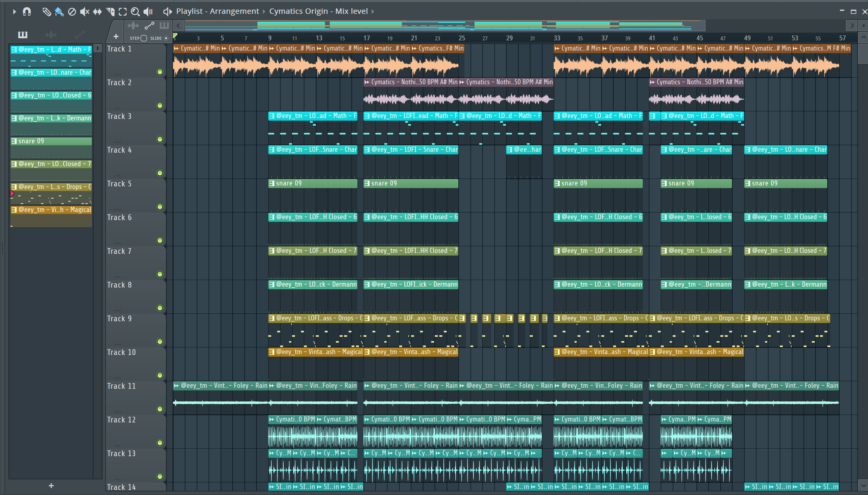Click the timeline overview minimap
The image size is (868, 495).
[x=445, y=26]
